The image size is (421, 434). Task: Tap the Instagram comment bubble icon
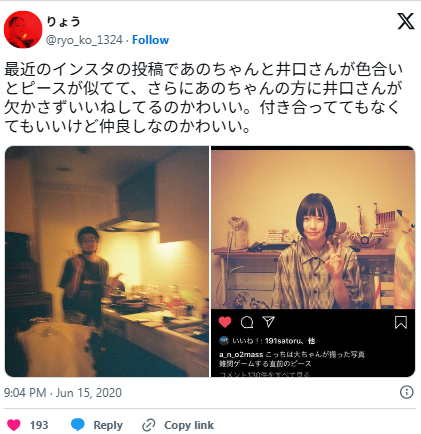247,322
